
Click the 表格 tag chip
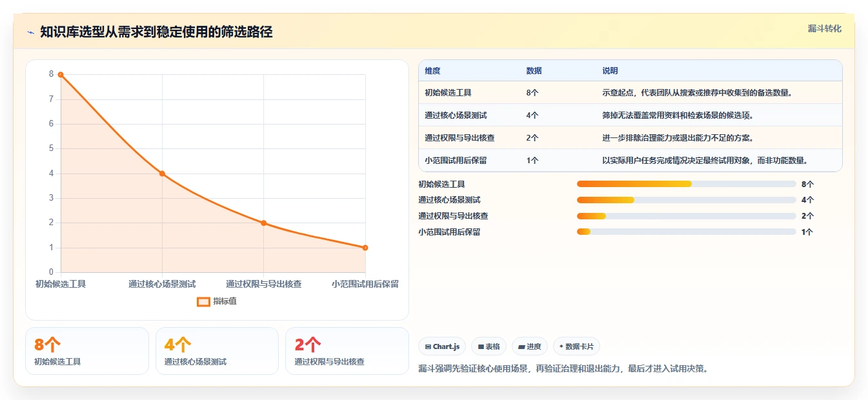tap(489, 346)
